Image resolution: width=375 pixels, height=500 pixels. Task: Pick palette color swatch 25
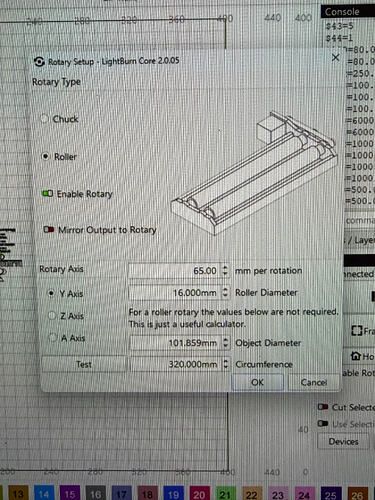click(330, 493)
